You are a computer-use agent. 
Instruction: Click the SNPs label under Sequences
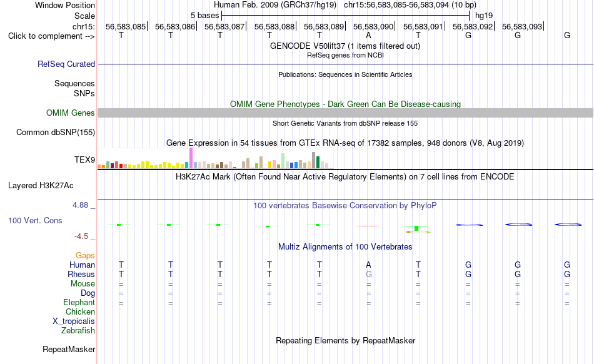click(x=84, y=93)
